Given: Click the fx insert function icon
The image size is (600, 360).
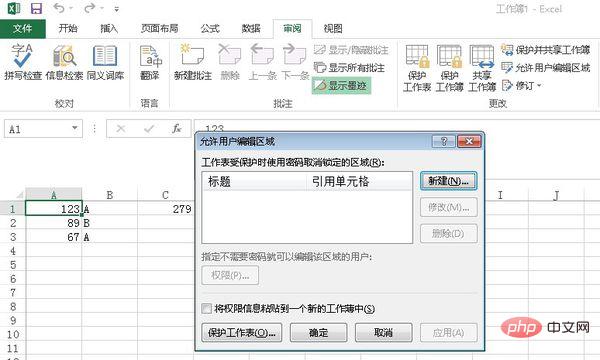Looking at the screenshot, I should pyautogui.click(x=176, y=129).
